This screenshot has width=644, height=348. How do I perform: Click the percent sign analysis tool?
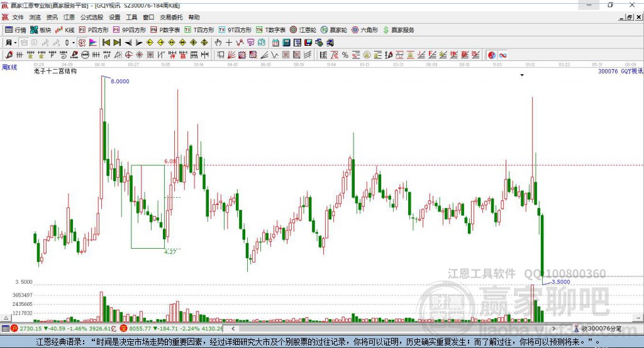345,55
